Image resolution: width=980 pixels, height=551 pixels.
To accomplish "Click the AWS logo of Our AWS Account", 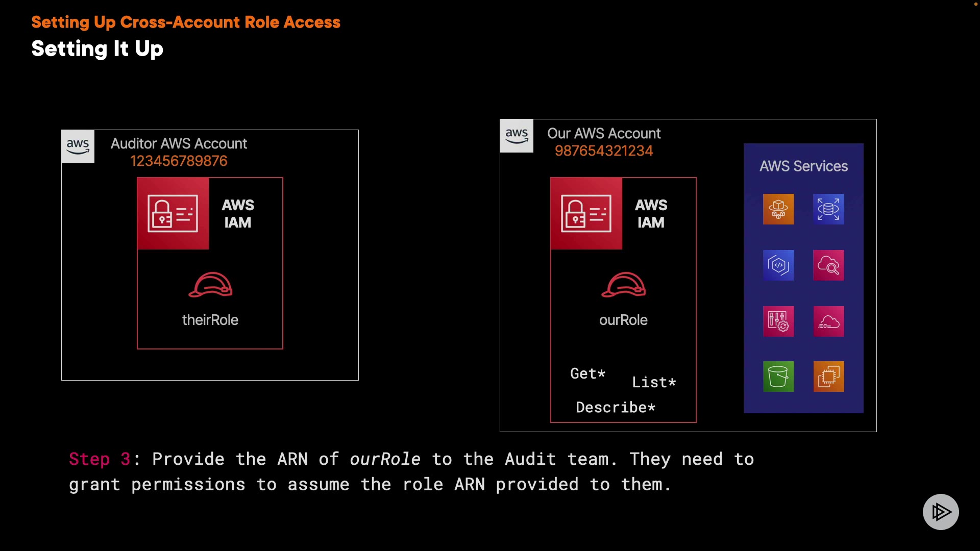I will pos(517,136).
